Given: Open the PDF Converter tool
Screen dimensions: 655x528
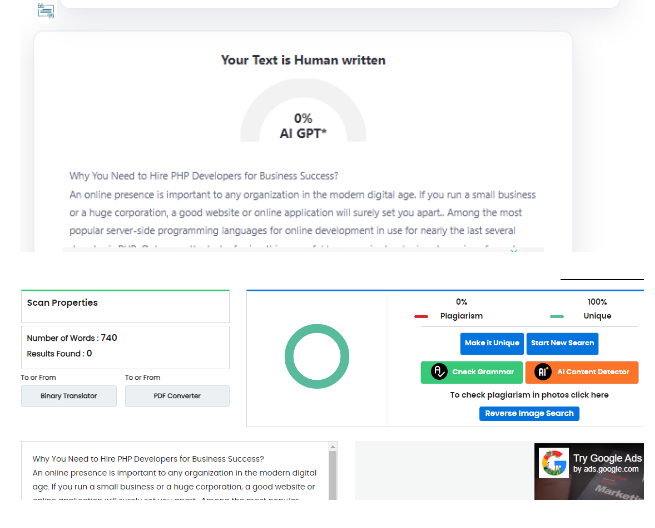Looking at the screenshot, I should [177, 396].
